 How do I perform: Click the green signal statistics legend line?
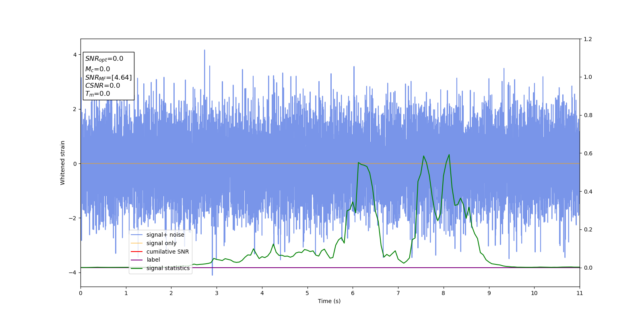coord(137,268)
